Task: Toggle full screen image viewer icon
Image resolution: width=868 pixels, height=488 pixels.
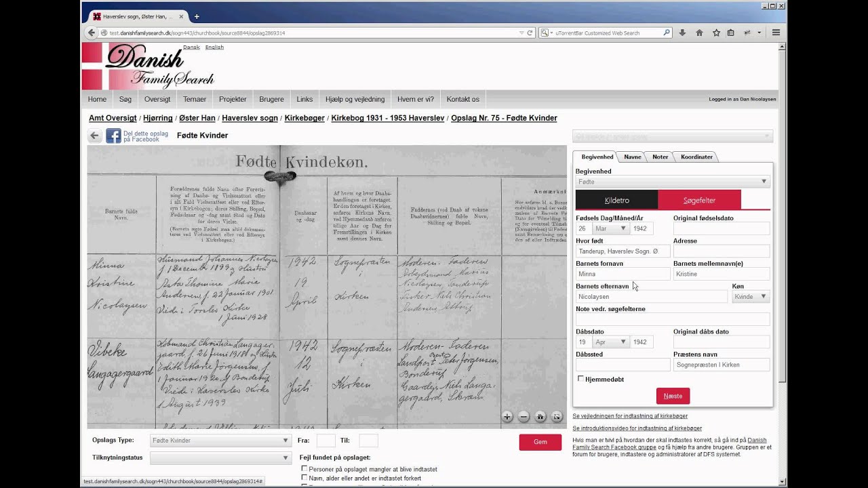Action: click(x=557, y=417)
